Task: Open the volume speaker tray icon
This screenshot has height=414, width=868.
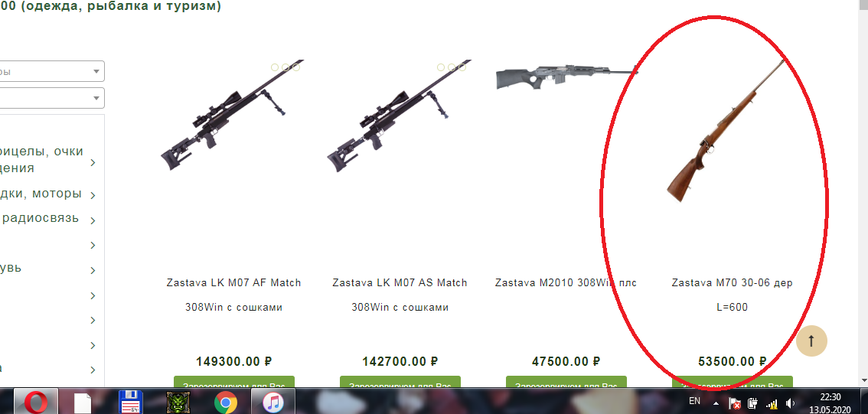Action: click(x=790, y=403)
